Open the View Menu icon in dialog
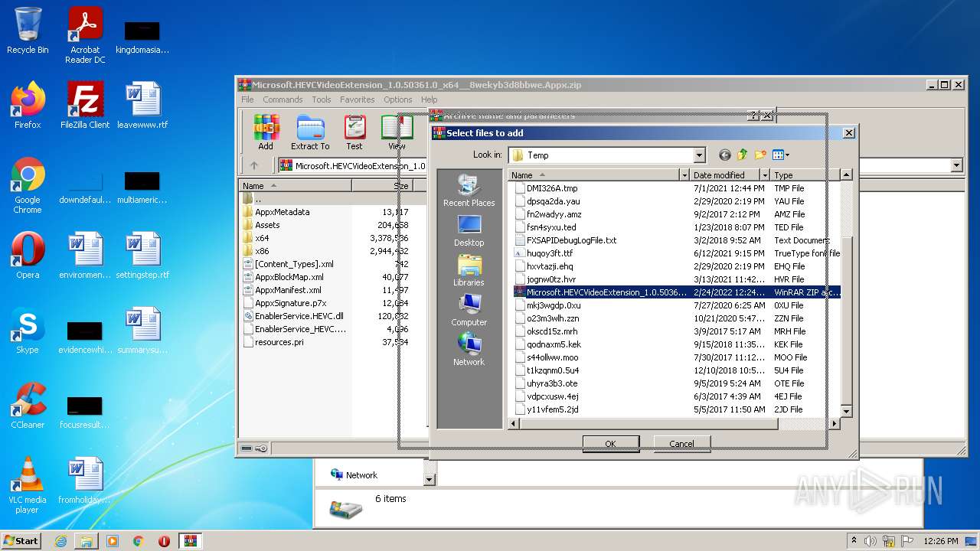 point(780,155)
